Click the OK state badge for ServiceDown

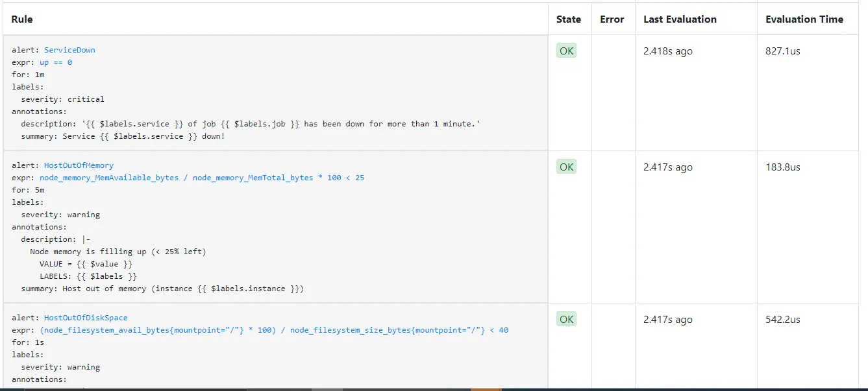click(x=566, y=51)
